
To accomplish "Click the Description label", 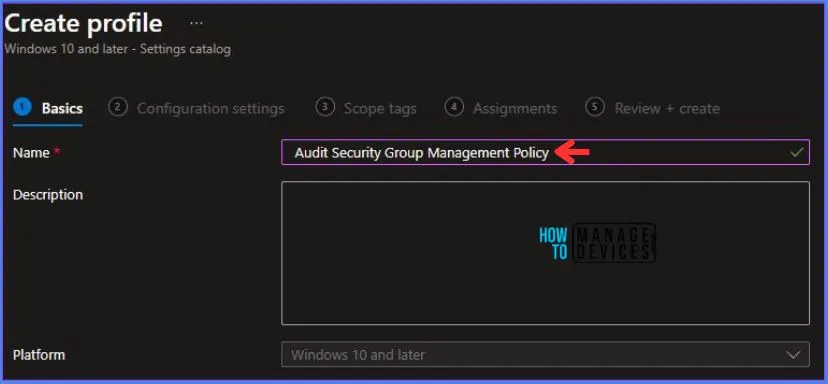I will (x=48, y=195).
